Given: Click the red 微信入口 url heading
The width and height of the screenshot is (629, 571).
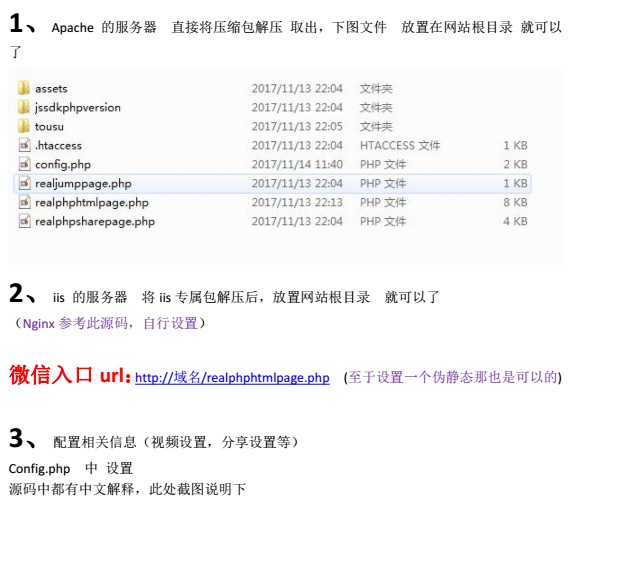Looking at the screenshot, I should (x=70, y=375).
